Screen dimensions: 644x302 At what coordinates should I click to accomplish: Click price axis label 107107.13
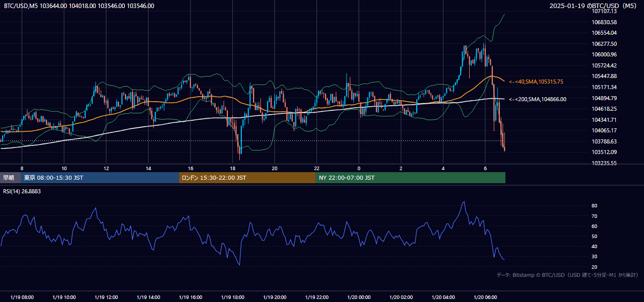604,11
